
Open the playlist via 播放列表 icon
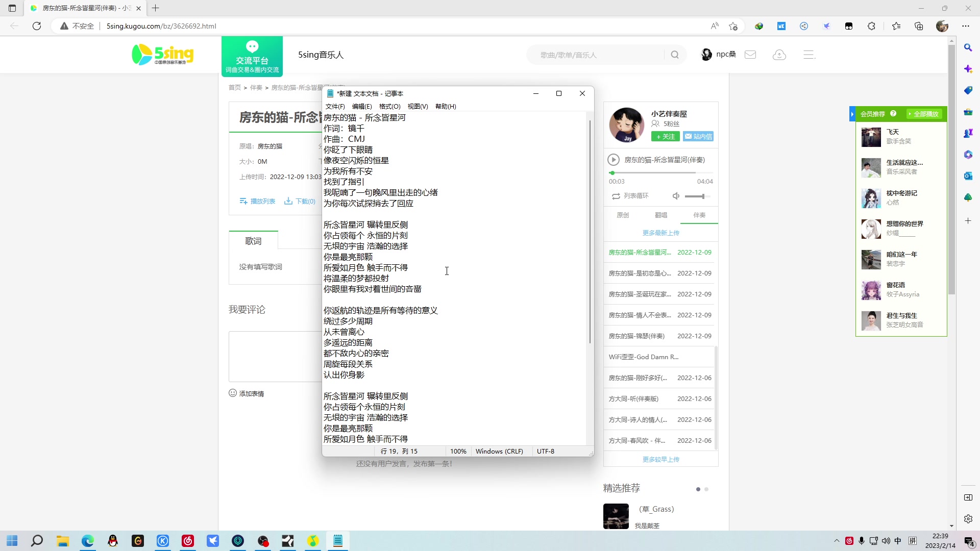(243, 201)
